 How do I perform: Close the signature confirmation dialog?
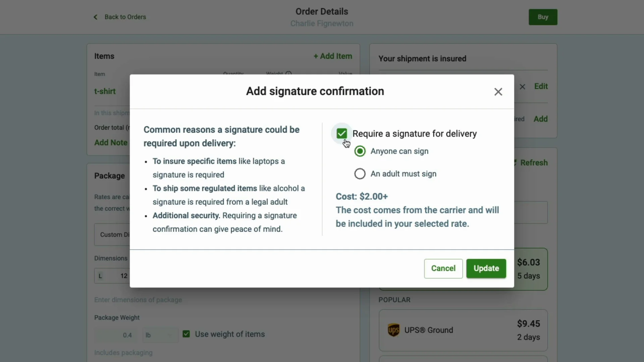[x=498, y=92]
